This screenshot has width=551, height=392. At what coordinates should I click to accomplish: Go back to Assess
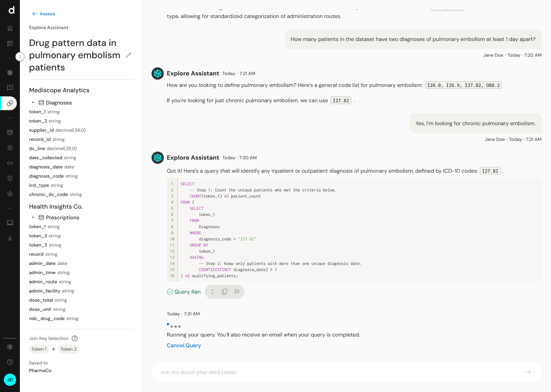pyautogui.click(x=44, y=14)
